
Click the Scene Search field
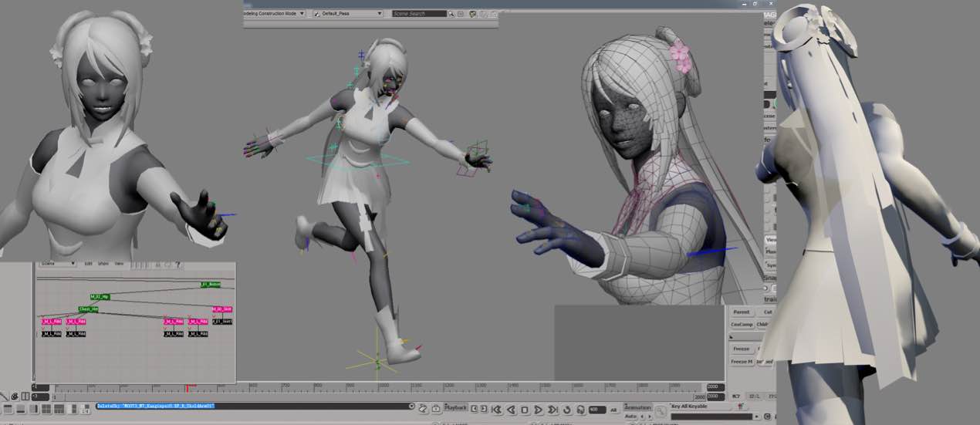(420, 13)
